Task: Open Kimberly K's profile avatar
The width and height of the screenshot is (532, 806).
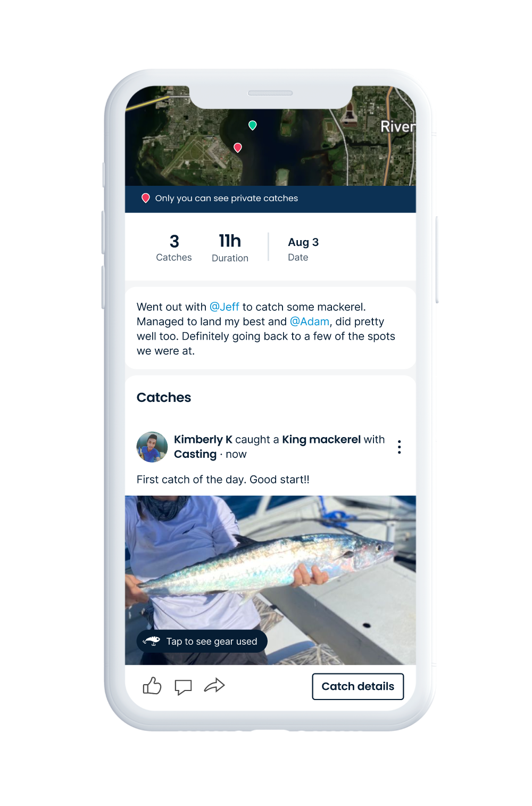Action: [x=152, y=447]
